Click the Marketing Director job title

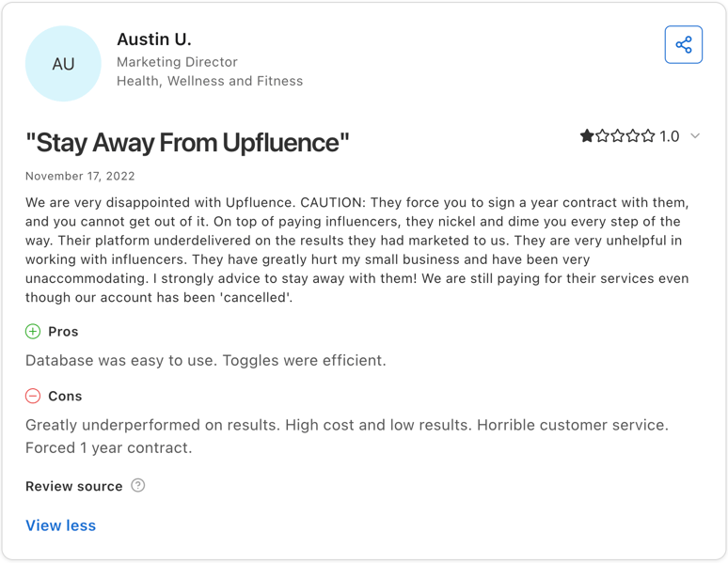pos(177,62)
